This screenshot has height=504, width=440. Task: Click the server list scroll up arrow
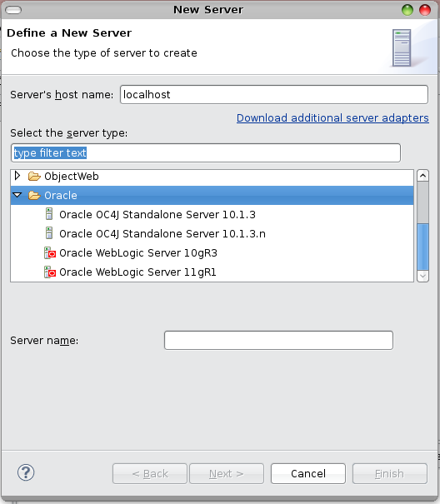pyautogui.click(x=422, y=176)
